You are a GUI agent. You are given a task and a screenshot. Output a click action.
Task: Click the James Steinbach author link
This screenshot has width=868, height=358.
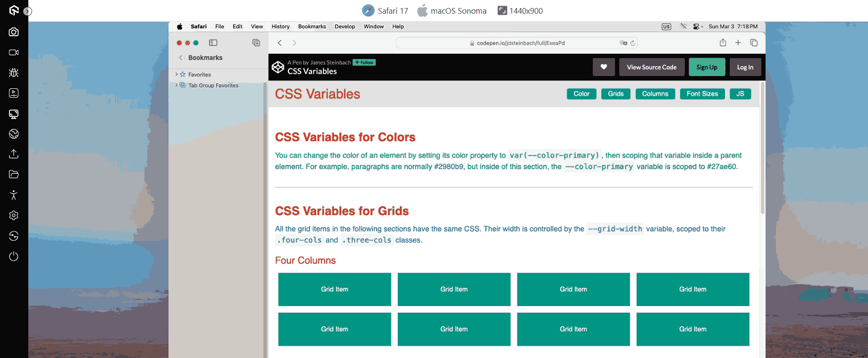coord(330,62)
